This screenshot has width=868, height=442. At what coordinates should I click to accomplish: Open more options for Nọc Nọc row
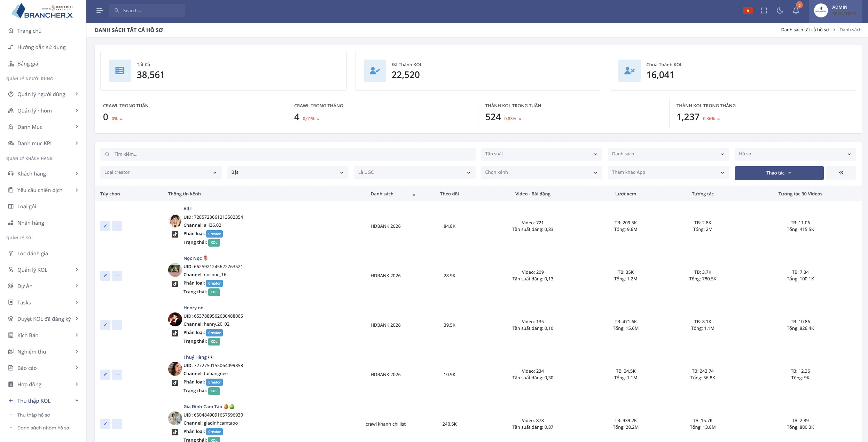(x=117, y=276)
